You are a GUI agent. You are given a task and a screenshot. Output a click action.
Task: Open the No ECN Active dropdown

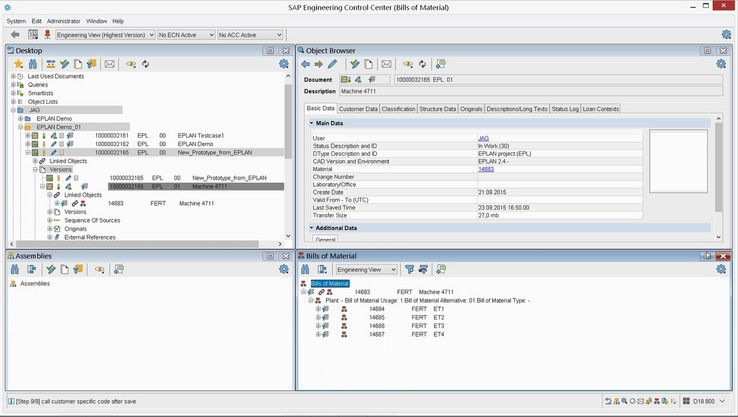point(186,35)
